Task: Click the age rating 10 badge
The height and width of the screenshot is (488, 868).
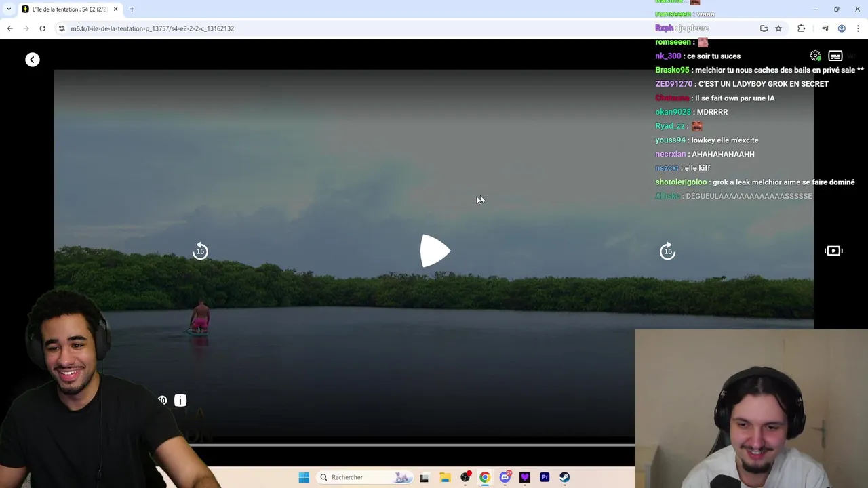Action: (163, 401)
